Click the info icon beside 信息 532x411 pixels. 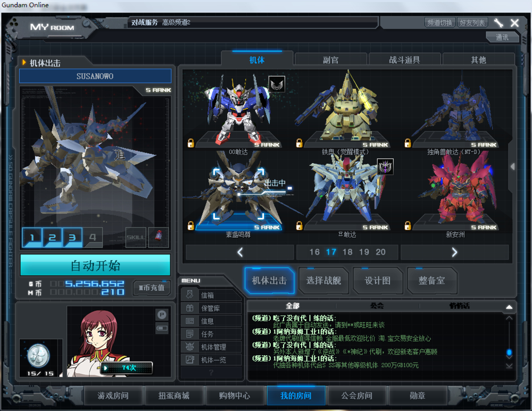click(190, 321)
